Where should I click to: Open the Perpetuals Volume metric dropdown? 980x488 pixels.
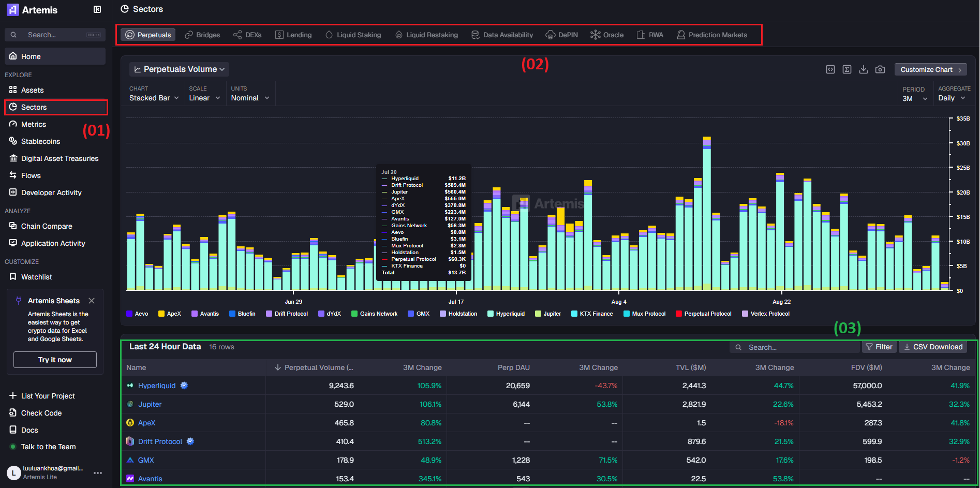(x=180, y=69)
